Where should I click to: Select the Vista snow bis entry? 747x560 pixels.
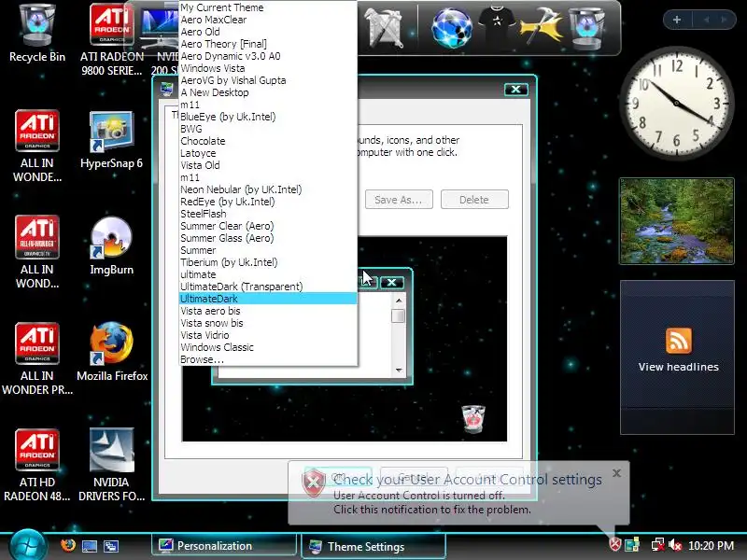click(x=268, y=323)
